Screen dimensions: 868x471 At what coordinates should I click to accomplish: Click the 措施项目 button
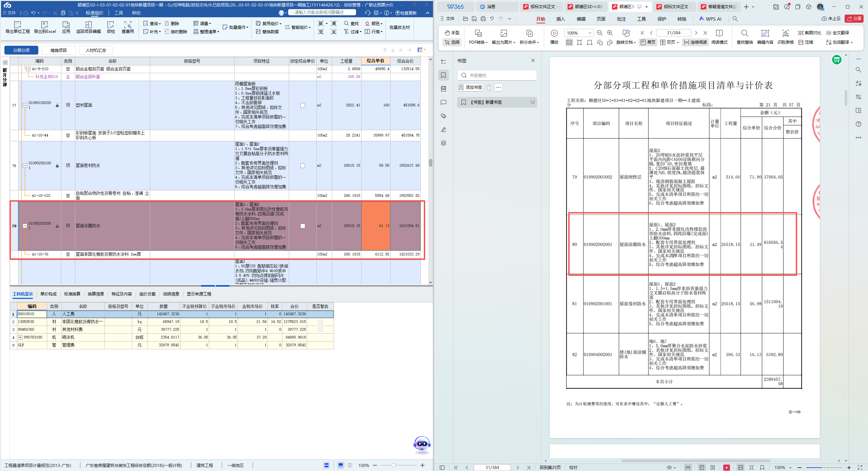(58, 50)
